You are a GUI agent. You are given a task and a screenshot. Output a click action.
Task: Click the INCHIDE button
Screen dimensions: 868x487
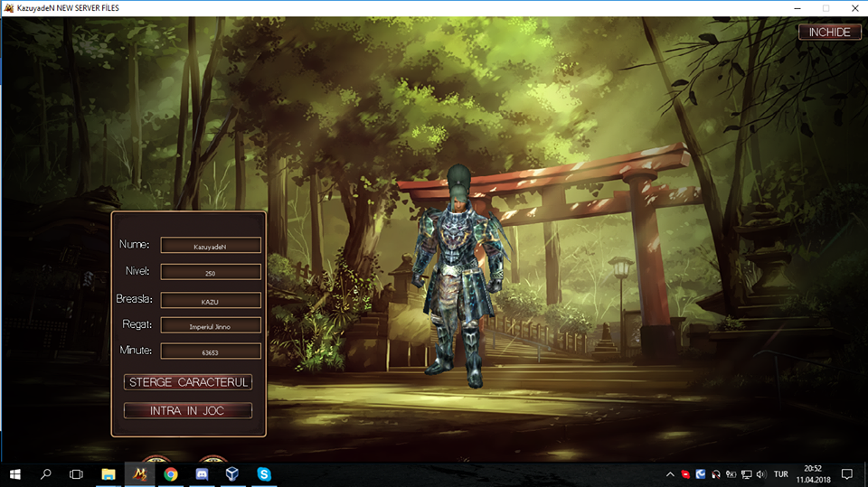[x=829, y=33]
